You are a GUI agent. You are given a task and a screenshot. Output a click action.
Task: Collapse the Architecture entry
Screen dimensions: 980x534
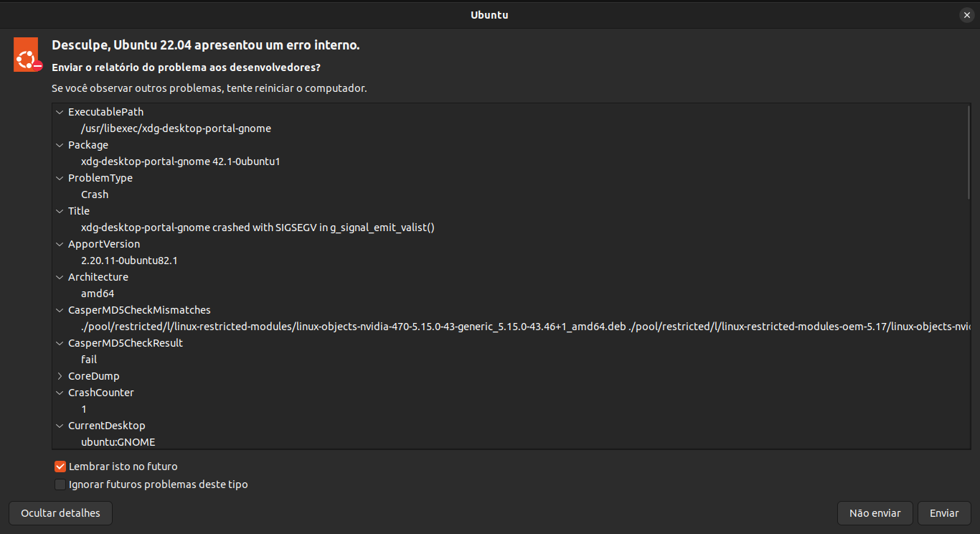coord(60,277)
